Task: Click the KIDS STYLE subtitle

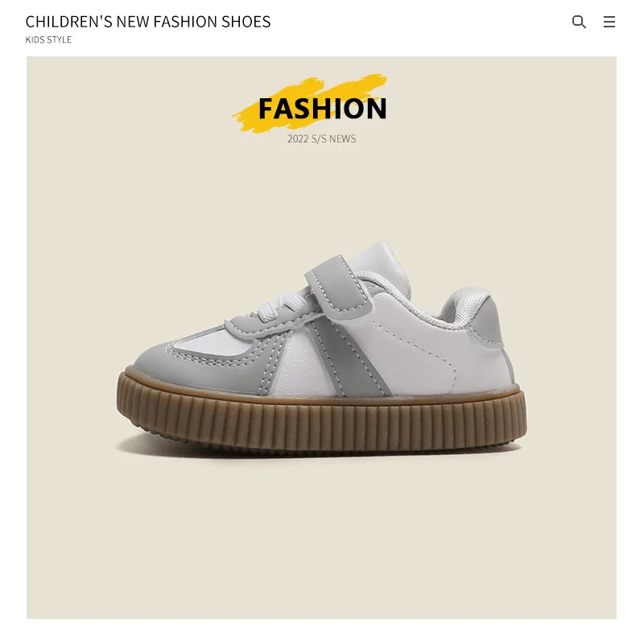Action: coord(48,39)
